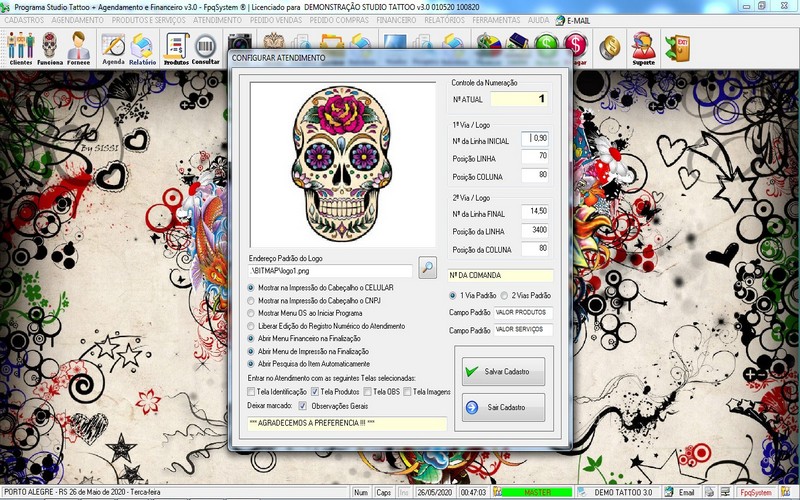Open the PEDIDO VENDAS menu

[x=276, y=20]
